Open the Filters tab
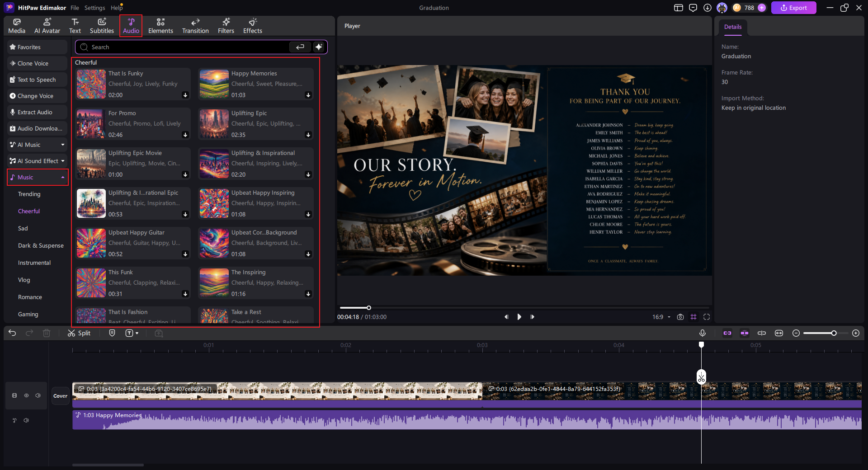Image resolution: width=868 pixels, height=470 pixels. click(226, 26)
